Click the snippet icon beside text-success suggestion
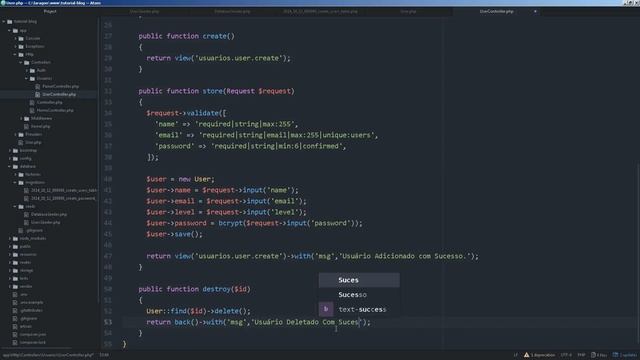The height and width of the screenshot is (360, 640). pyautogui.click(x=326, y=309)
